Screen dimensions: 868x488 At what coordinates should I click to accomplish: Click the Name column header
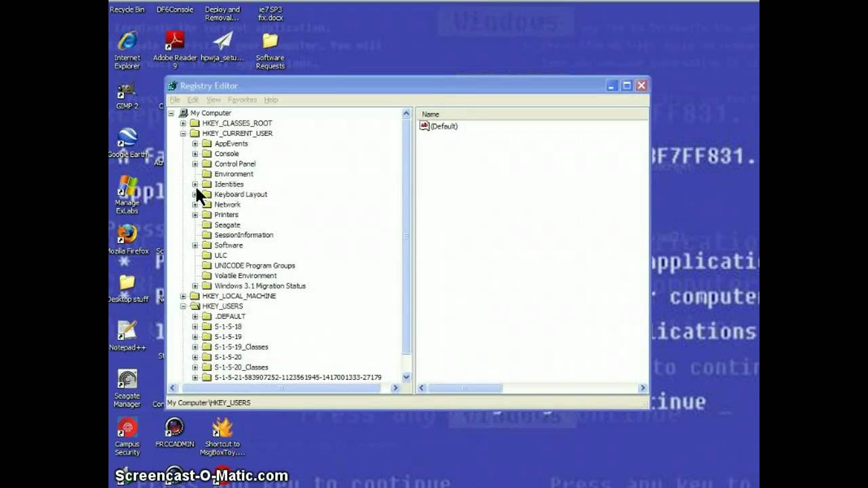tap(532, 114)
